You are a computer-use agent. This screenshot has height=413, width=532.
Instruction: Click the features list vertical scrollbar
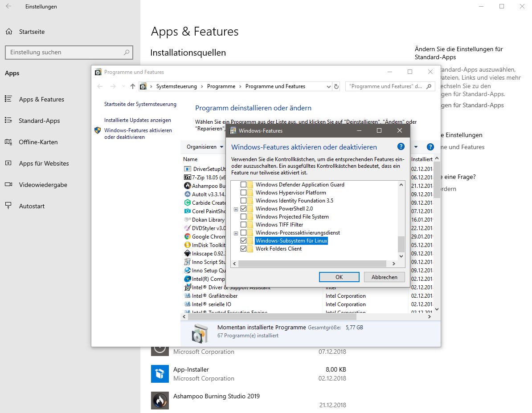[x=401, y=244]
